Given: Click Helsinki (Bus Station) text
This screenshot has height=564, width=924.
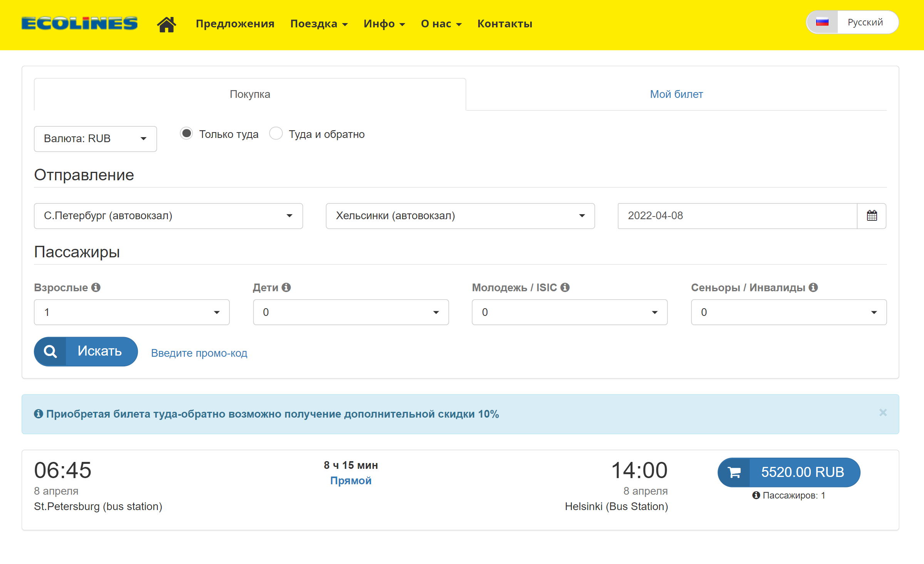Looking at the screenshot, I should pyautogui.click(x=616, y=506).
